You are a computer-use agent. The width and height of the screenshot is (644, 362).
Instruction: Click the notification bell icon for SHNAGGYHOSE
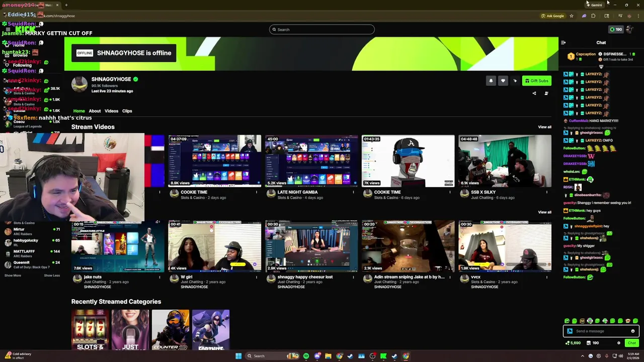(x=491, y=80)
